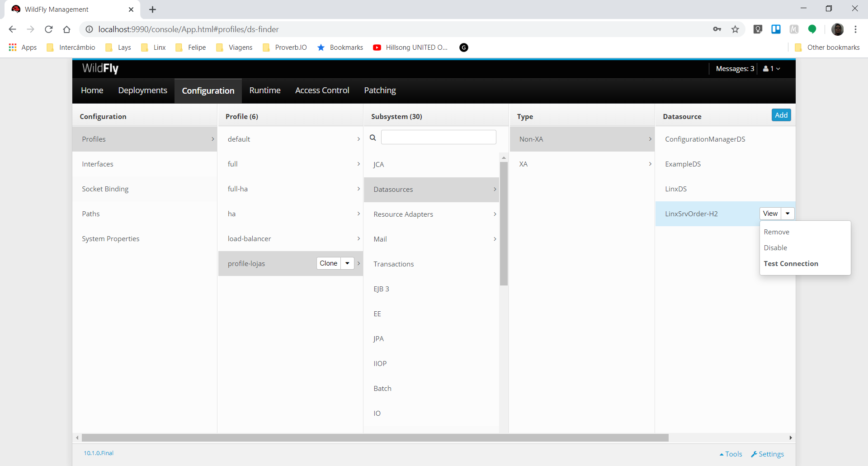868x466 pixels.
Task: Go to the browser home page icon
Action: click(67, 29)
